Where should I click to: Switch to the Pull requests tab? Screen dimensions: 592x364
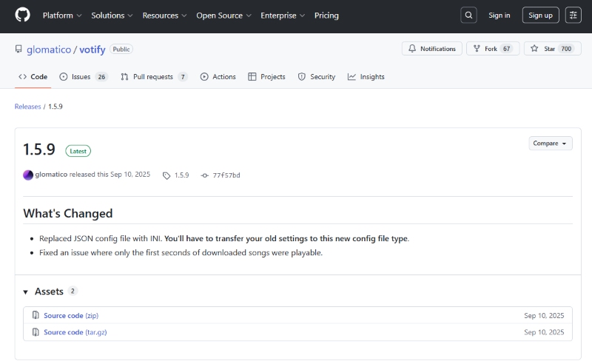pos(154,77)
